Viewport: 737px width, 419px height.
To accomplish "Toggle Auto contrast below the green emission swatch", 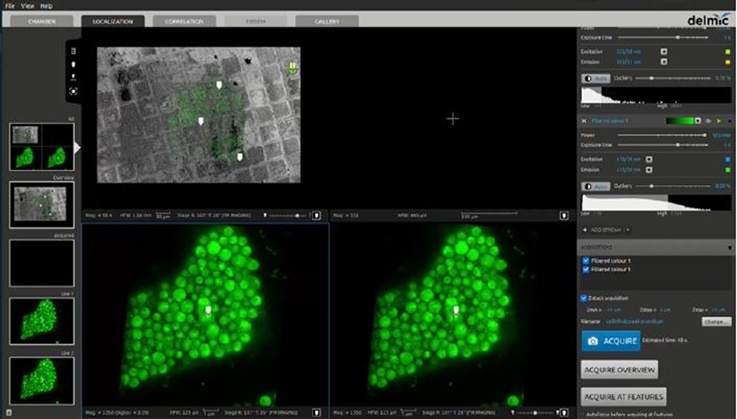I will (x=596, y=186).
